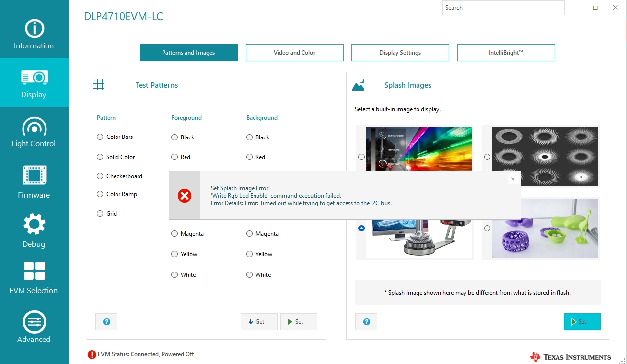Click the Texas Instruments logo
627x364 pixels.
570,357
